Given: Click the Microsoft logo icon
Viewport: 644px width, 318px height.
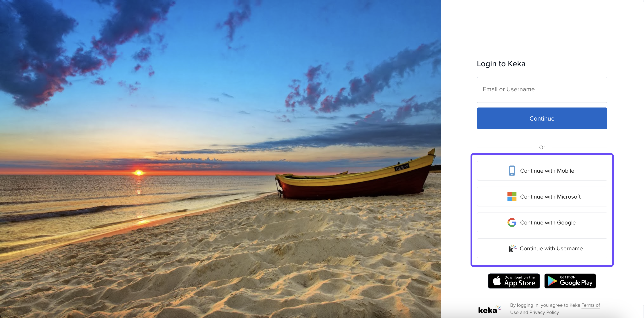Looking at the screenshot, I should pos(512,197).
